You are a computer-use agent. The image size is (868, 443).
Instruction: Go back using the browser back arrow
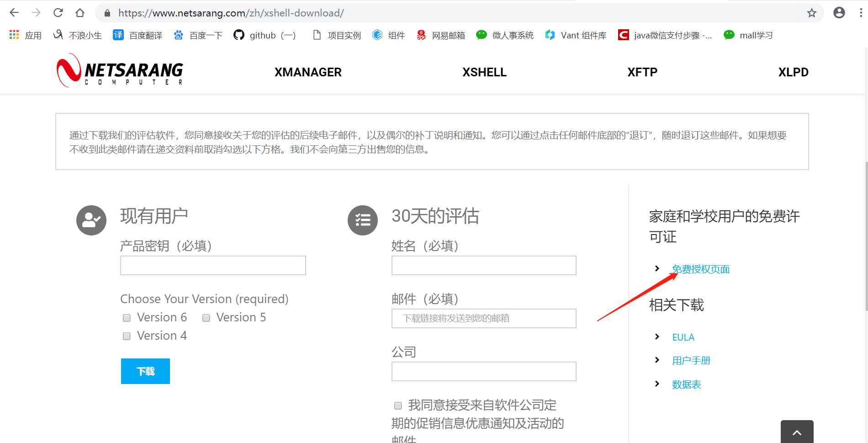14,13
